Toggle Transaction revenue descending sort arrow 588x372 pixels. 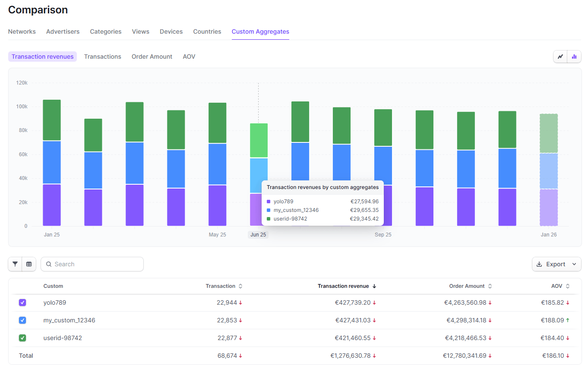pyautogui.click(x=374, y=286)
